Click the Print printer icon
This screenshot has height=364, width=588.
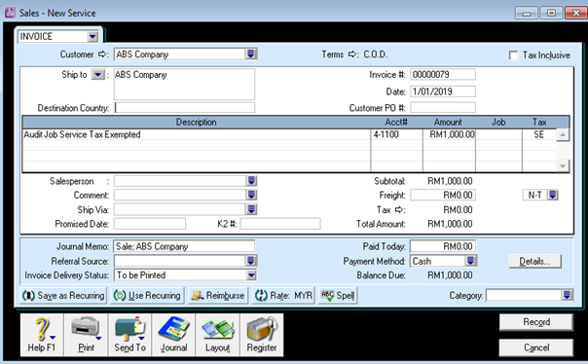(87, 335)
